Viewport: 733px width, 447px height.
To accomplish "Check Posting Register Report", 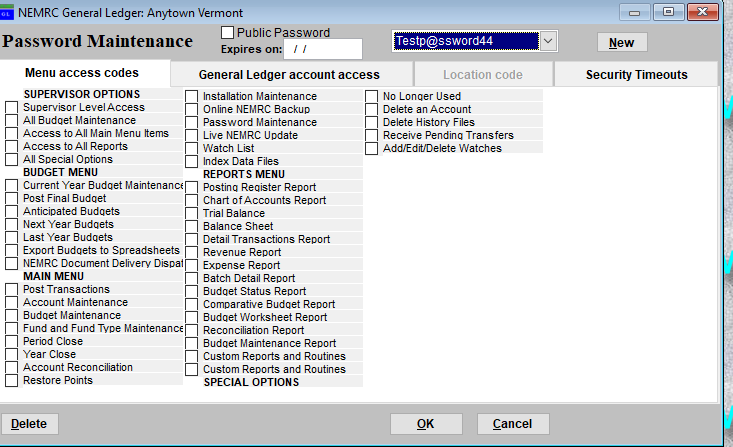I will (x=192, y=187).
